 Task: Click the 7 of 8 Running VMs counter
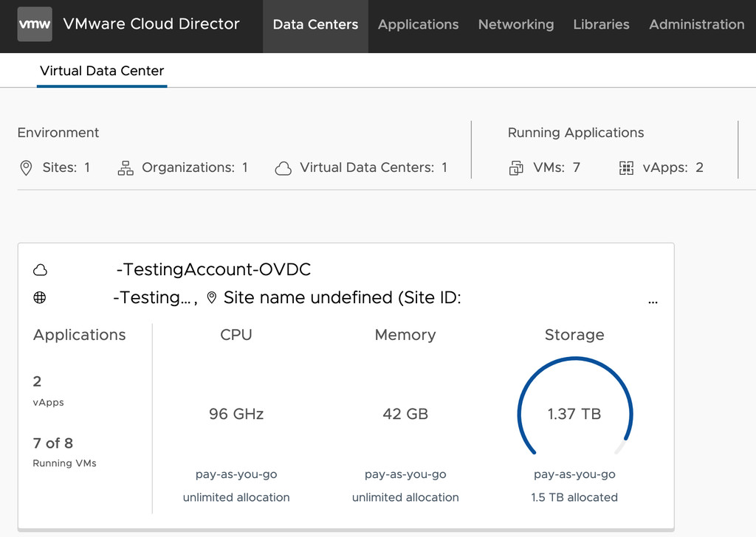point(52,443)
